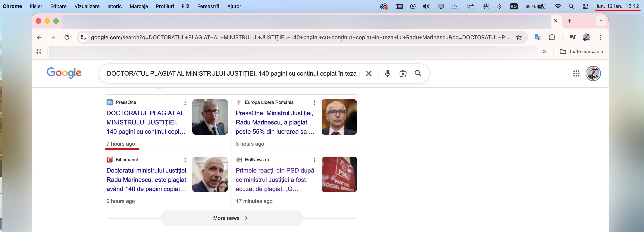Expand the tab search dropdown arrow
The height and width of the screenshot is (232, 644).
[x=601, y=21]
